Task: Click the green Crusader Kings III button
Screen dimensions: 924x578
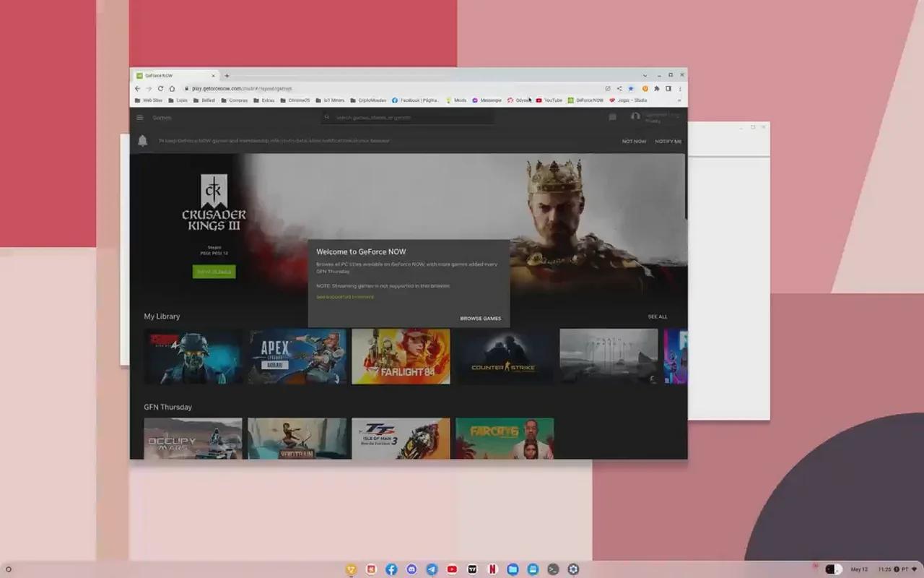Action: pyautogui.click(x=214, y=272)
